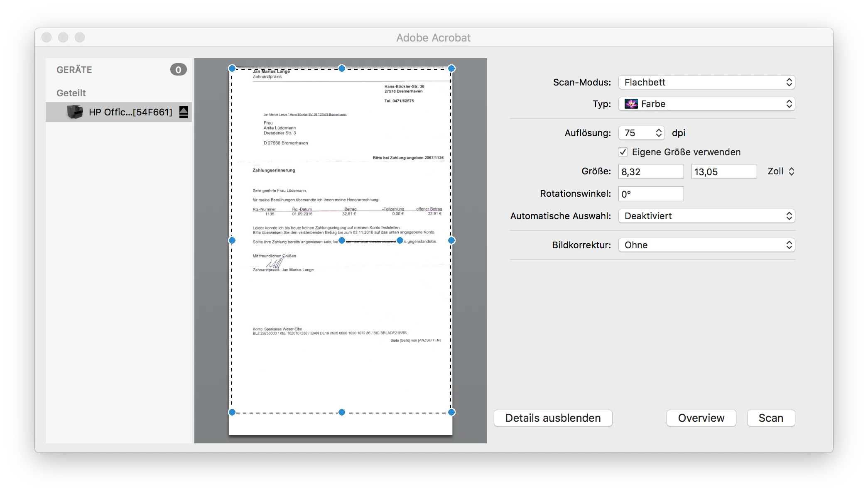The image size is (868, 494).
Task: Click the Auflösung 75 dpi stepper
Action: [x=659, y=133]
